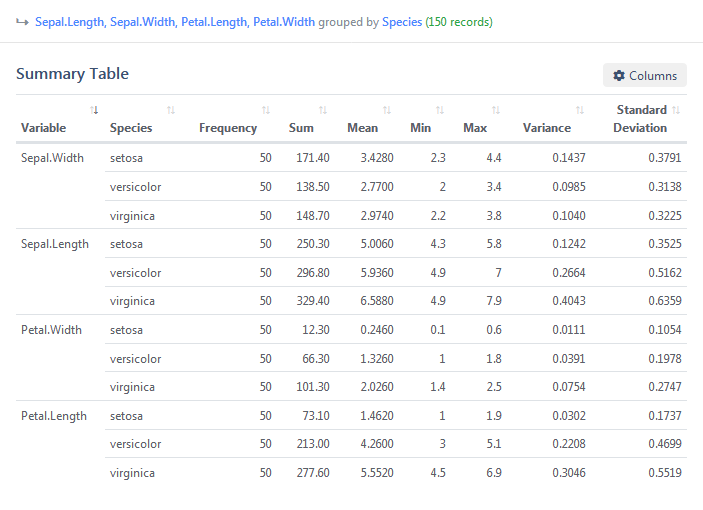Click the 150 records text
Viewport: 703px width, 510px height.
pyautogui.click(x=459, y=22)
